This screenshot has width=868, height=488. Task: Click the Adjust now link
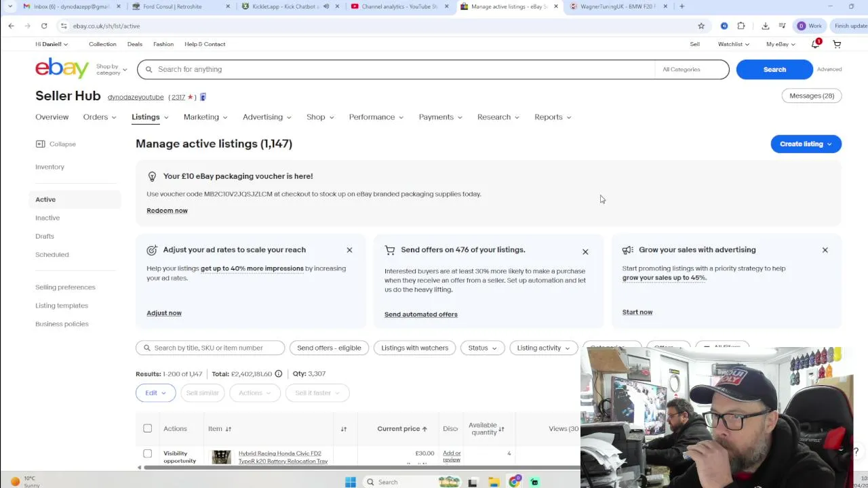pos(164,313)
